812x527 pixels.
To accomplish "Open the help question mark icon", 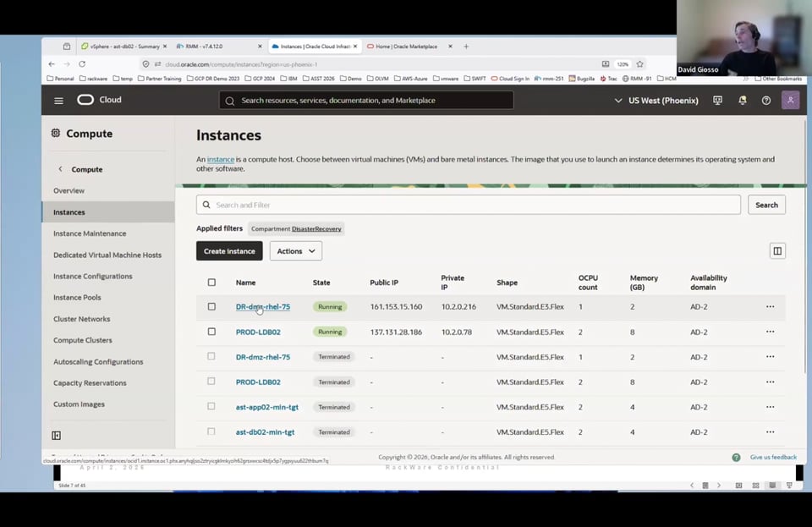I will point(766,101).
